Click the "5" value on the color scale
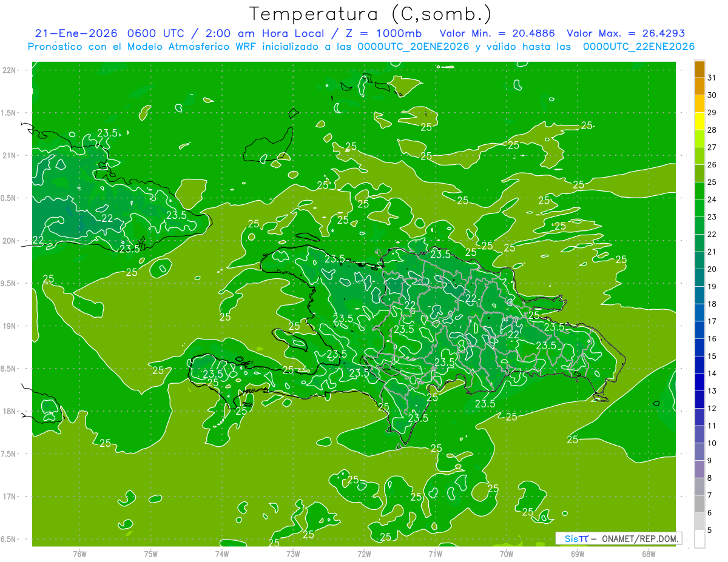 pyautogui.click(x=710, y=530)
